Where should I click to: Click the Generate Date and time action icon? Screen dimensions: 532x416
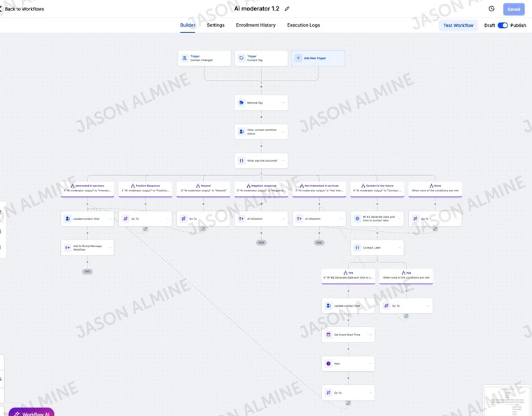tap(357, 219)
